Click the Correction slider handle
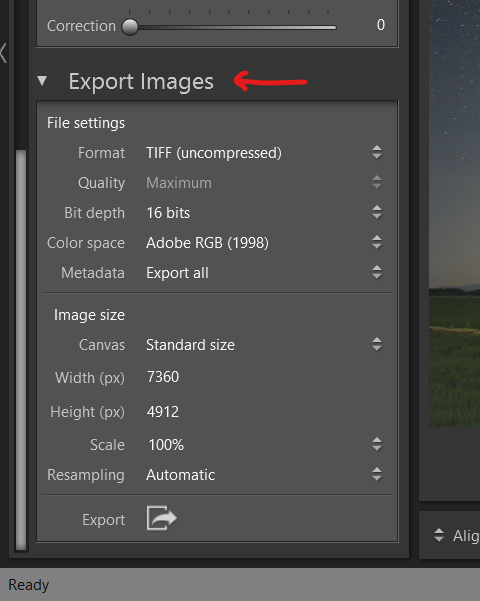Image resolution: width=480 pixels, height=601 pixels. (x=130, y=27)
